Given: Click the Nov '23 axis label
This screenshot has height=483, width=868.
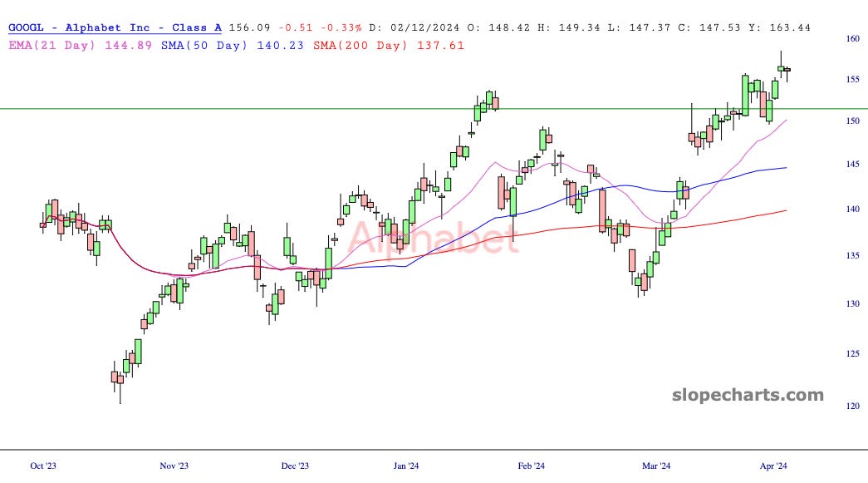Looking at the screenshot, I should 174,466.
